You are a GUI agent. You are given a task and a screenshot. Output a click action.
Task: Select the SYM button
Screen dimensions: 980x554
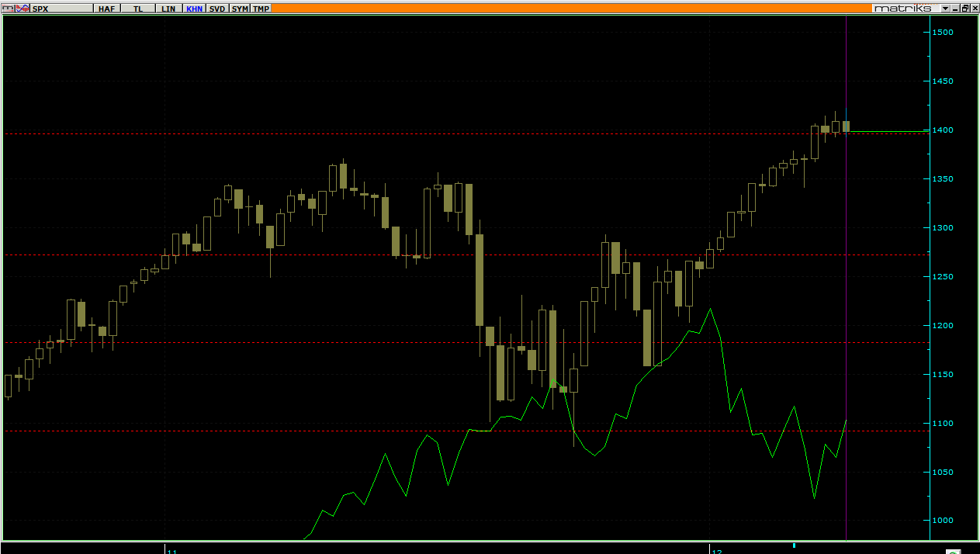click(240, 9)
